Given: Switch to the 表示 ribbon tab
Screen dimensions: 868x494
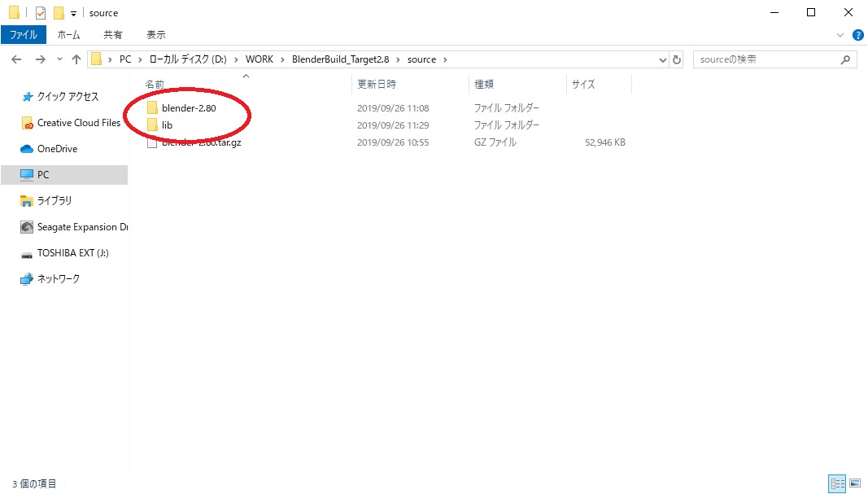Looking at the screenshot, I should pyautogui.click(x=156, y=35).
